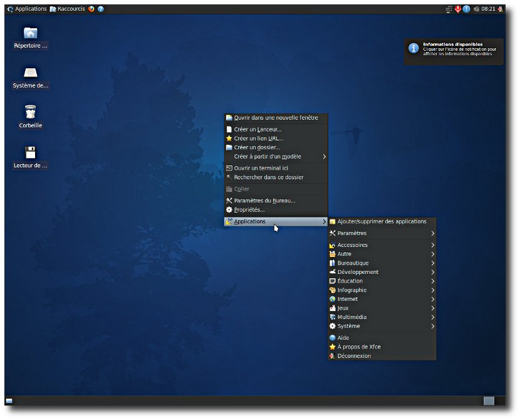This screenshot has width=520, height=420.
Task: Click the Aide help icon in submenu
Action: (333, 338)
